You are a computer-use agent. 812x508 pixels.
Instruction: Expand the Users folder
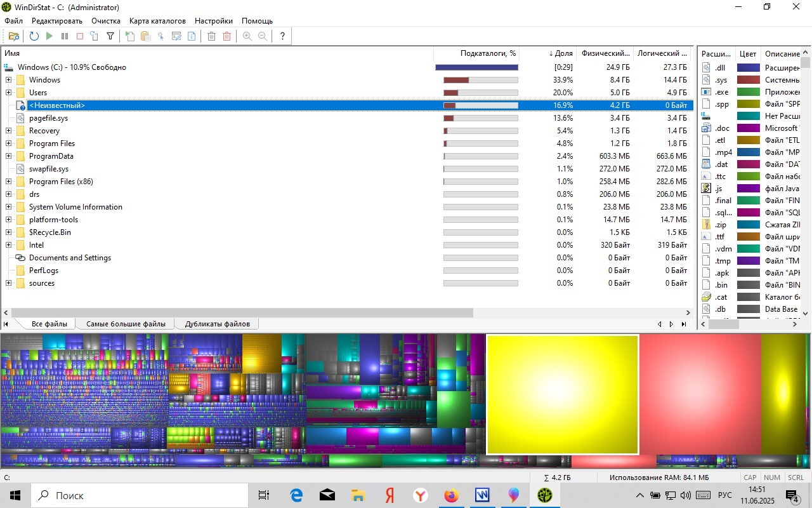click(8, 93)
